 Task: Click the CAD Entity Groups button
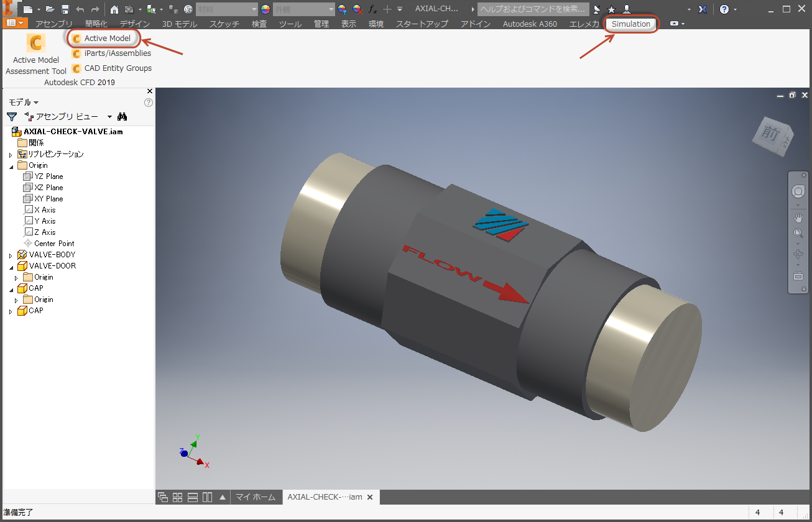[x=111, y=68]
